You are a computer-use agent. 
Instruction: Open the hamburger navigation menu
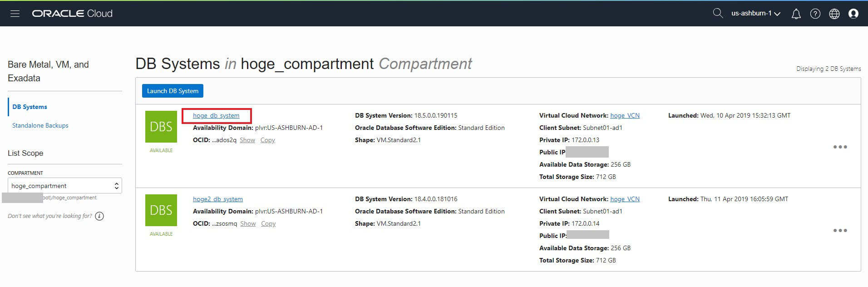[x=15, y=14]
